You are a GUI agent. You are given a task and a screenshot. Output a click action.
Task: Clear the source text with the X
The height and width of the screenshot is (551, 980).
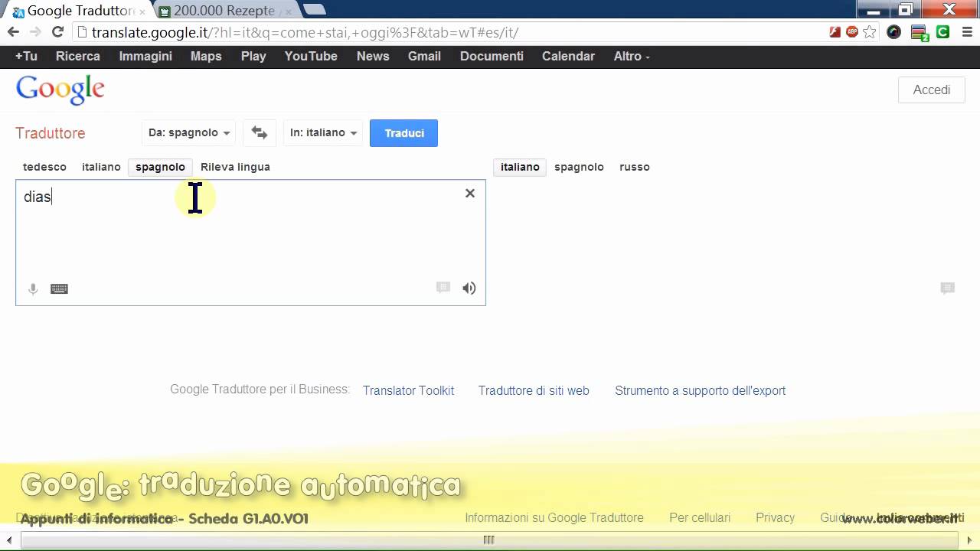[470, 194]
